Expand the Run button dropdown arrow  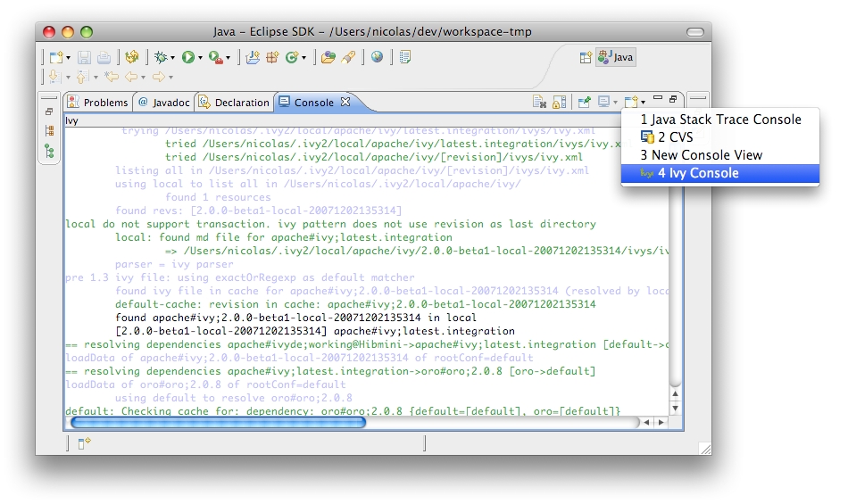(201, 58)
